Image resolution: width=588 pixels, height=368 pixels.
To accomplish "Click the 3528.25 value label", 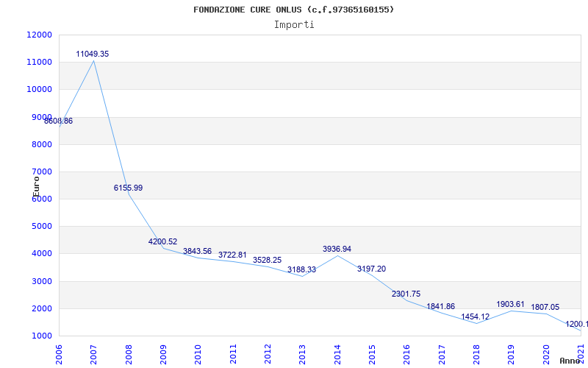I will tap(267, 261).
